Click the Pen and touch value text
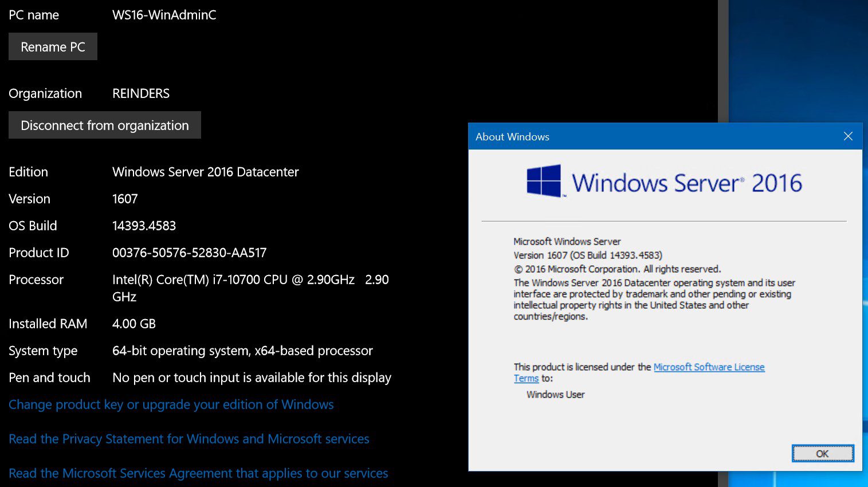The width and height of the screenshot is (868, 487). [252, 378]
